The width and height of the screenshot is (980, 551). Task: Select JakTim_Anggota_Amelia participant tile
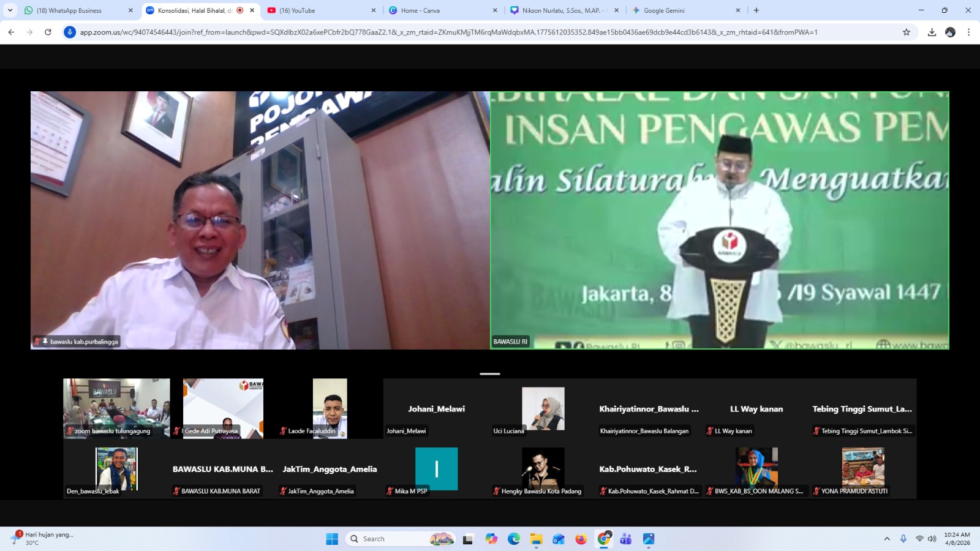tap(330, 468)
